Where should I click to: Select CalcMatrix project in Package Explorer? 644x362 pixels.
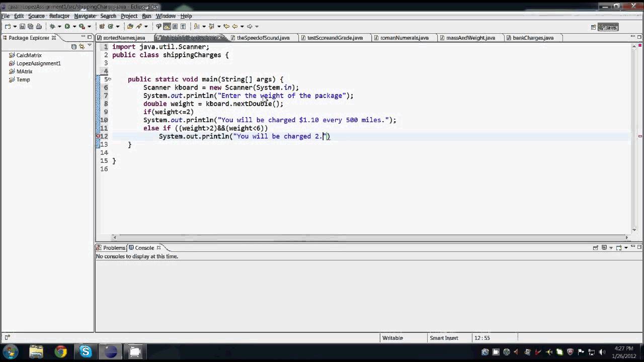tap(29, 55)
